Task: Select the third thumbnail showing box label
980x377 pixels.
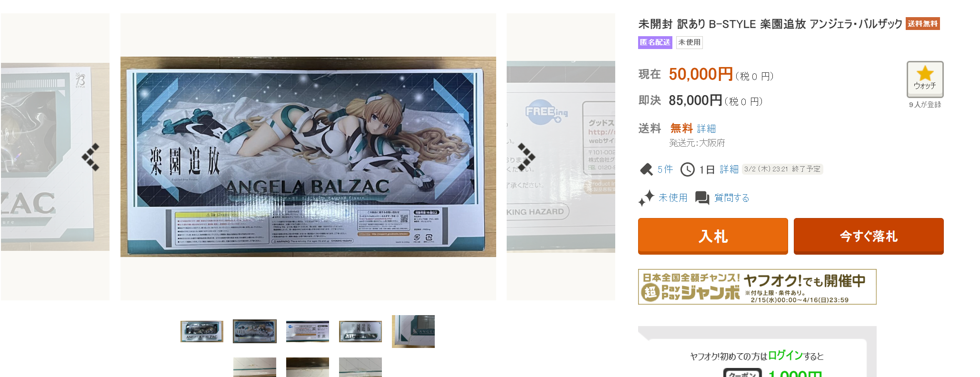Action: click(308, 331)
